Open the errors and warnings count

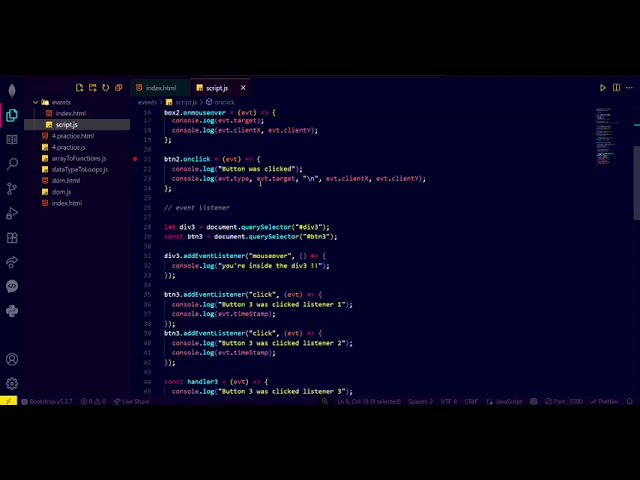pyautogui.click(x=93, y=401)
